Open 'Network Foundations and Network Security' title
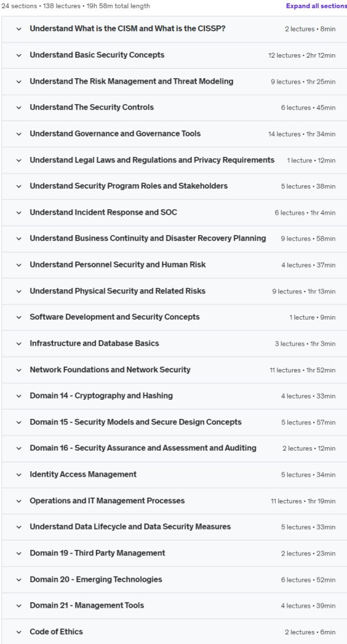The width and height of the screenshot is (347, 644). click(x=110, y=370)
